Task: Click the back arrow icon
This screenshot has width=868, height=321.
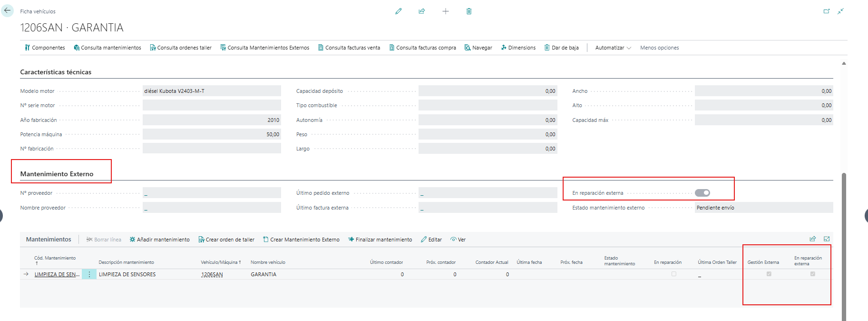Action: click(8, 10)
